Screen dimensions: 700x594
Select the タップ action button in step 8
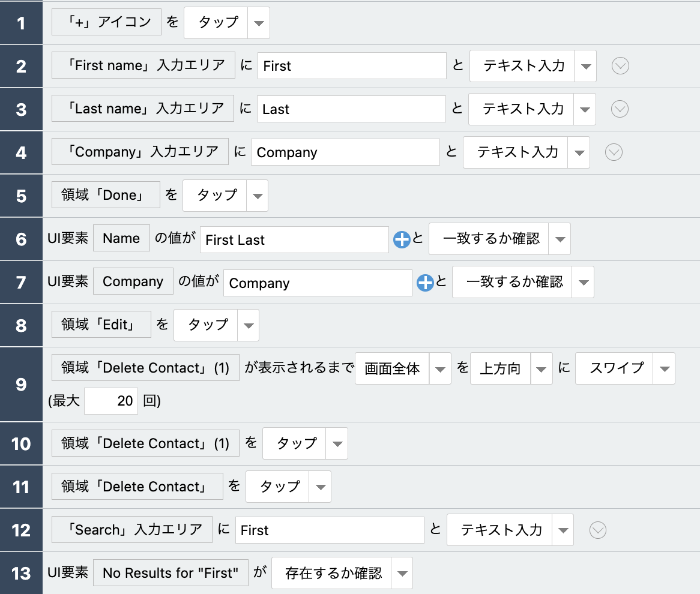point(206,325)
